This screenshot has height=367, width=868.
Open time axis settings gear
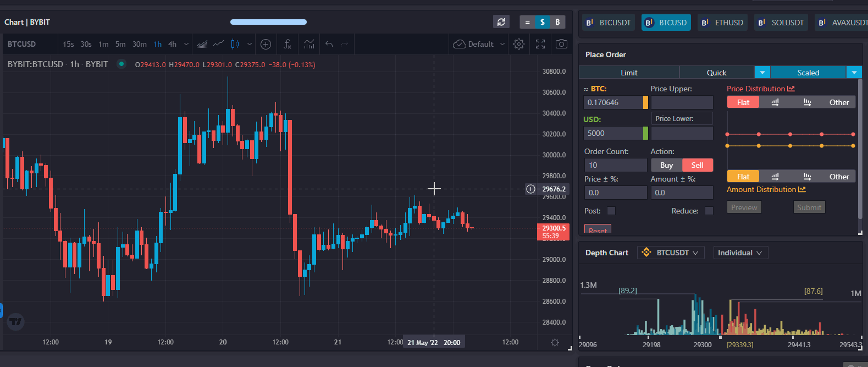(555, 342)
